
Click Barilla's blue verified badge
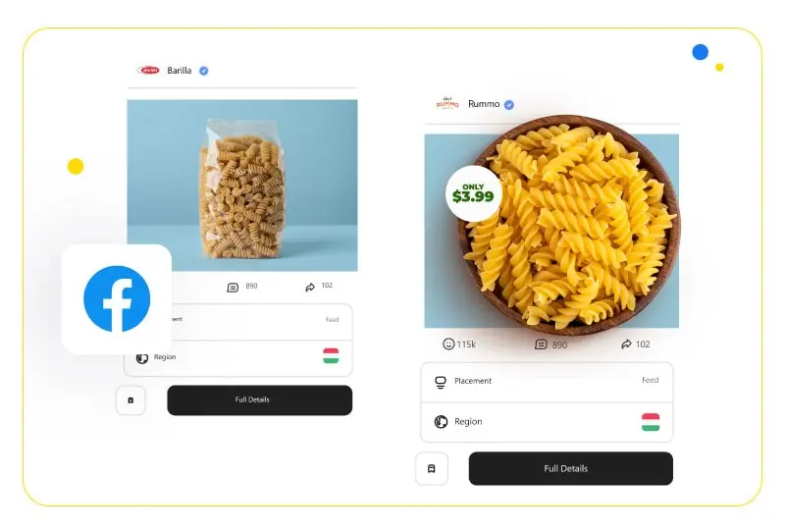coord(204,71)
